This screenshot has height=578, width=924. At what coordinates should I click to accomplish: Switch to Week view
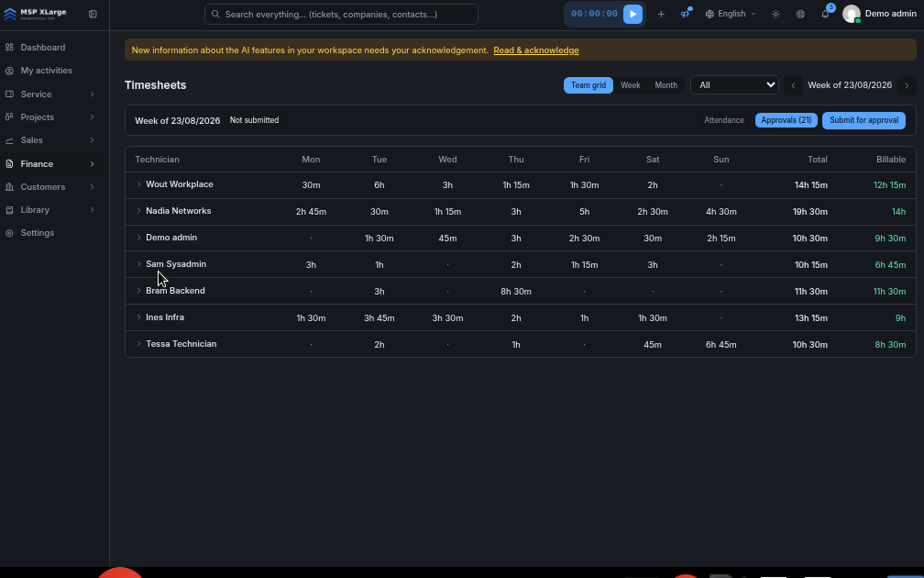[x=630, y=85]
